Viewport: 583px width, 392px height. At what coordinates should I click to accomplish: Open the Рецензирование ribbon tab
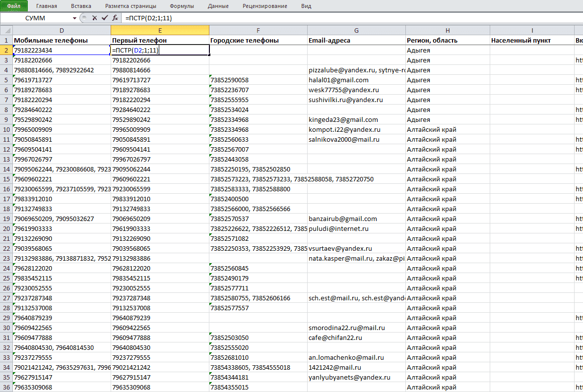click(265, 6)
